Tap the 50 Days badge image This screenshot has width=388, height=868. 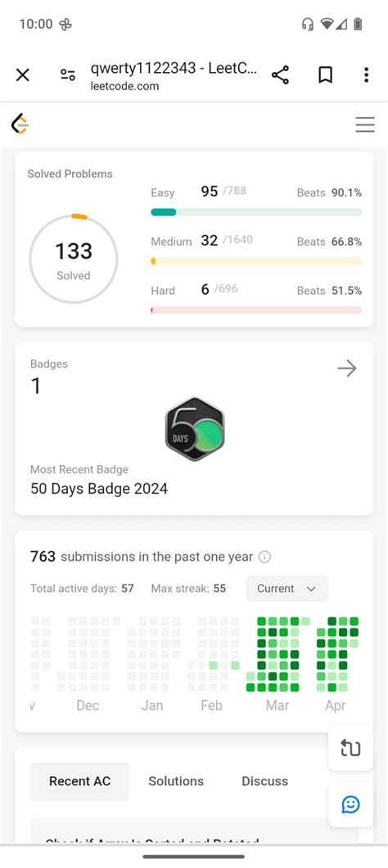coord(195,429)
